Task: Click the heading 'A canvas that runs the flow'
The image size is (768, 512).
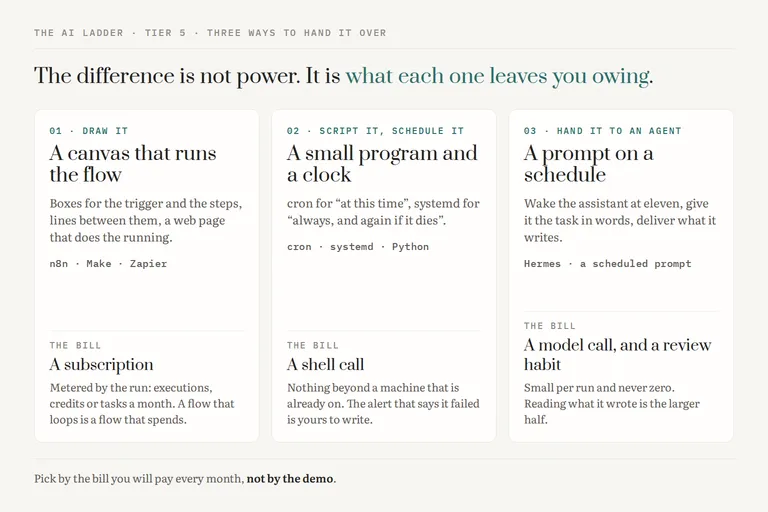Action: (x=133, y=164)
